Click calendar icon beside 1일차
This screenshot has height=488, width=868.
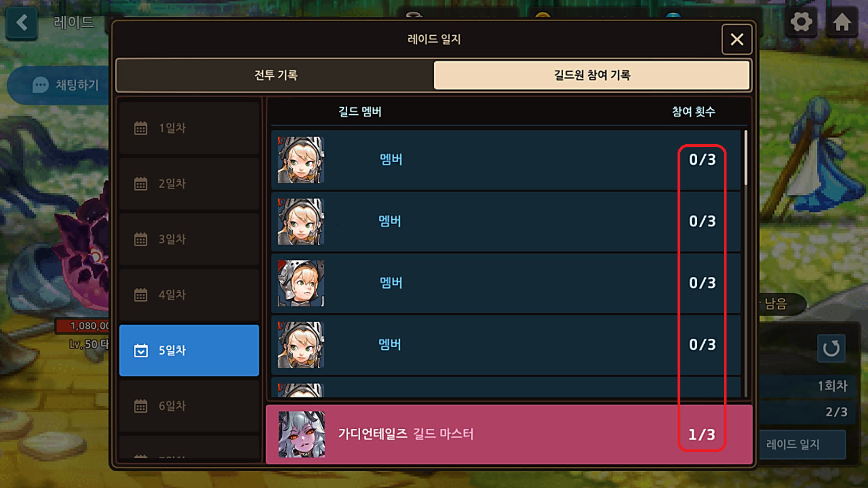pos(141,128)
